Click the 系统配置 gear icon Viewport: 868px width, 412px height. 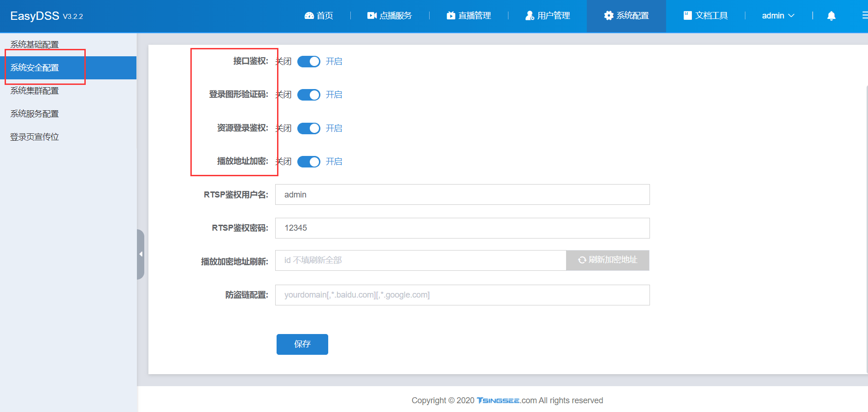(608, 16)
